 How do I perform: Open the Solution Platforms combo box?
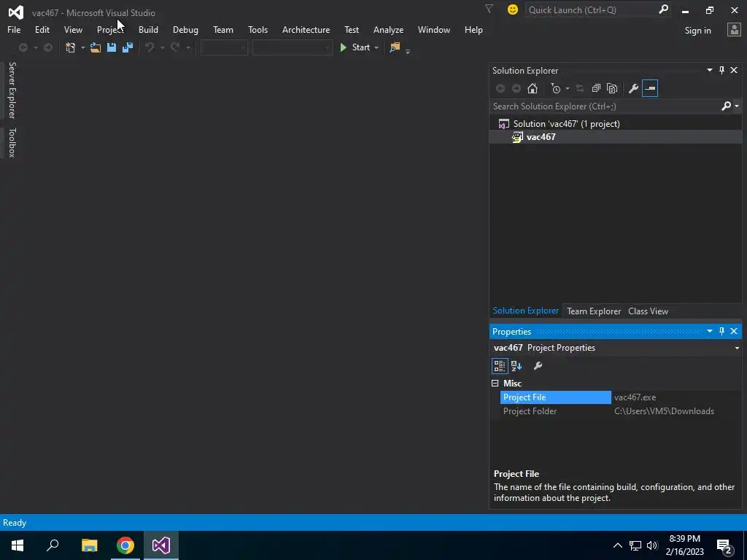pos(292,47)
